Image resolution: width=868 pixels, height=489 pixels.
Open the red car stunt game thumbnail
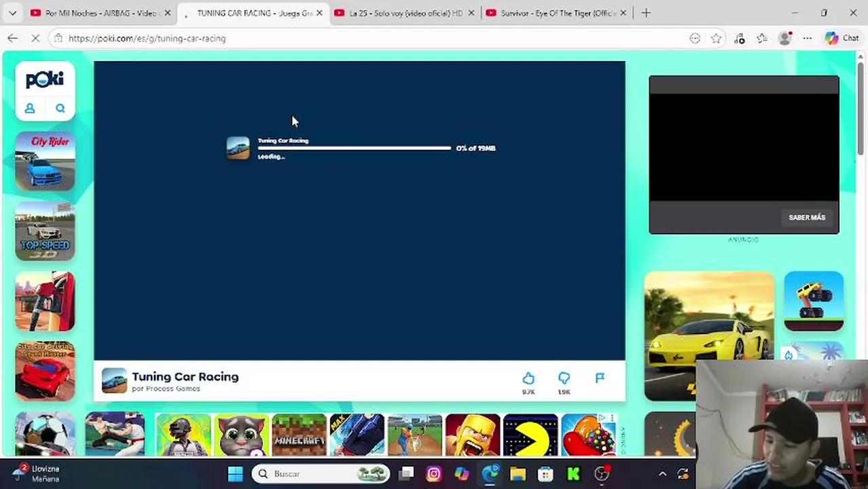click(45, 371)
